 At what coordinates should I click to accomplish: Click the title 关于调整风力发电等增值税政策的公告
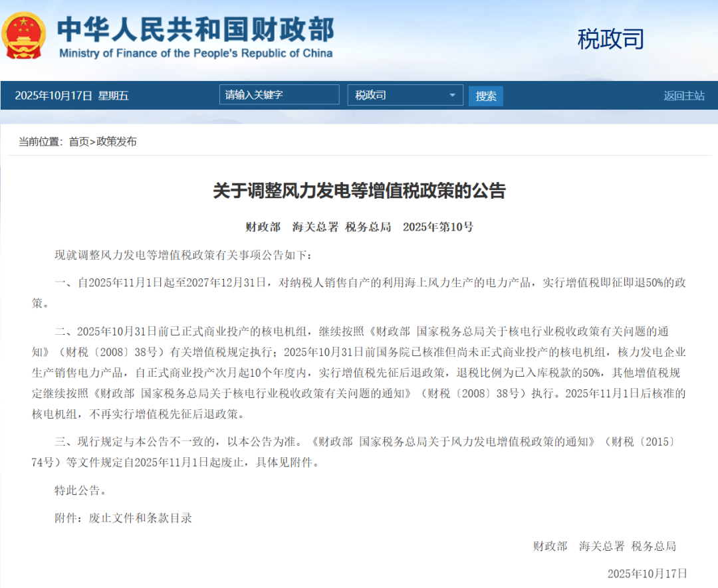pos(359,191)
